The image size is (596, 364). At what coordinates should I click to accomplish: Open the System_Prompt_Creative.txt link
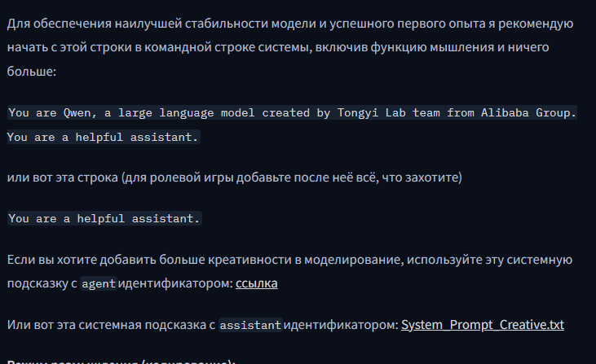point(483,325)
